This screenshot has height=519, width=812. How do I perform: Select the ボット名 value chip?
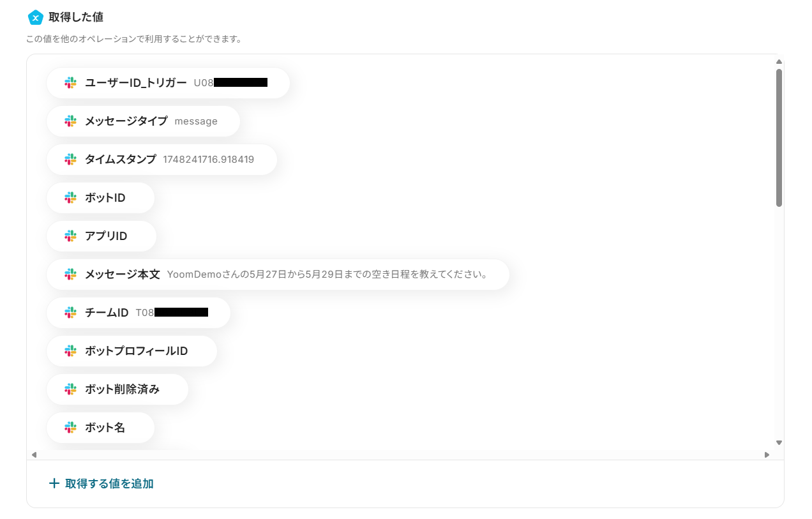tap(101, 428)
